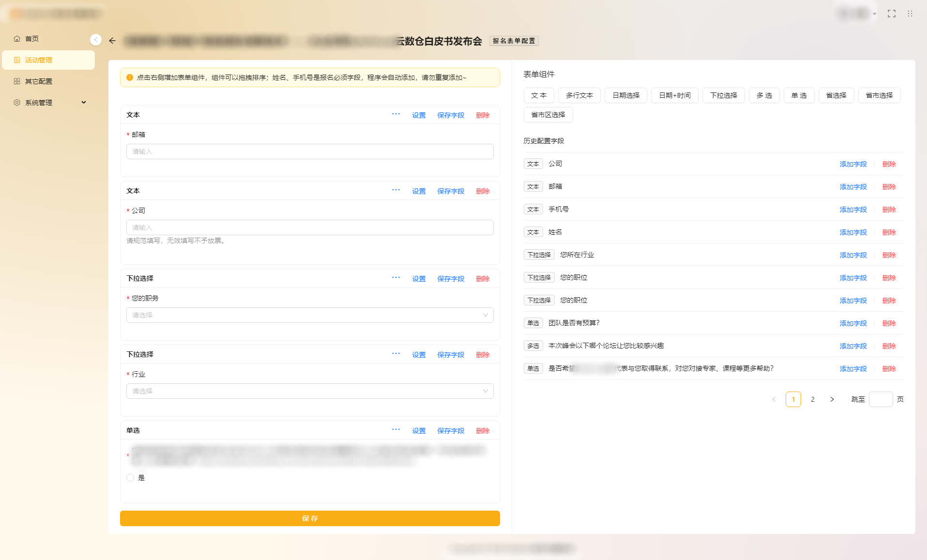Image resolution: width=927 pixels, height=560 pixels.
Task: Click the orange 保存 button
Action: click(x=310, y=518)
